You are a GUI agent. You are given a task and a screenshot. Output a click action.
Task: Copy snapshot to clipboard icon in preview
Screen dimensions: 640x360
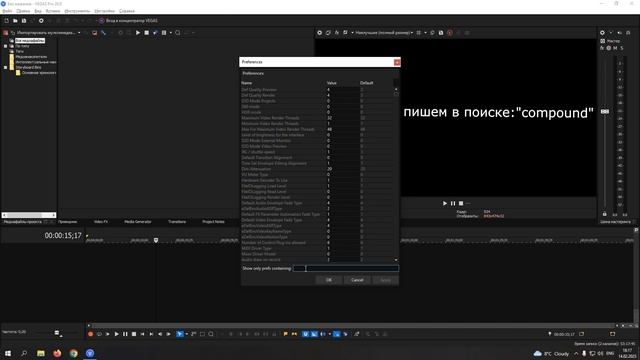point(432,33)
